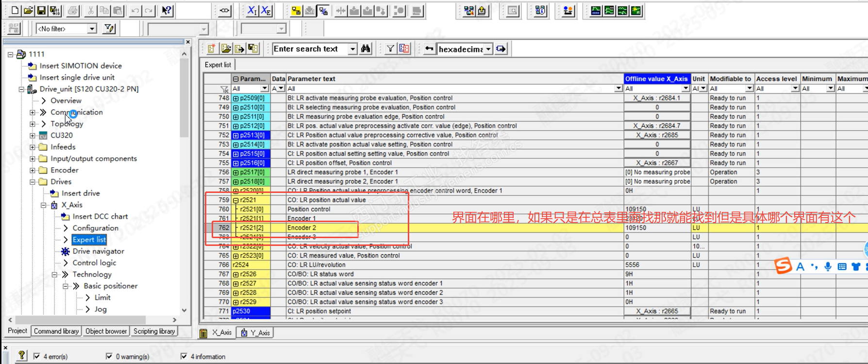Click the X_Axis : r2667 value button

657,163
